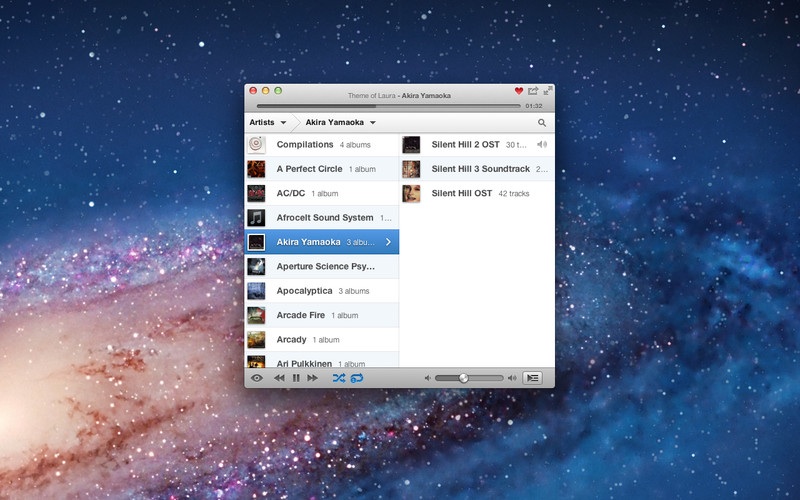Click the share icon in title bar
This screenshot has height=500, width=800.
[x=533, y=91]
